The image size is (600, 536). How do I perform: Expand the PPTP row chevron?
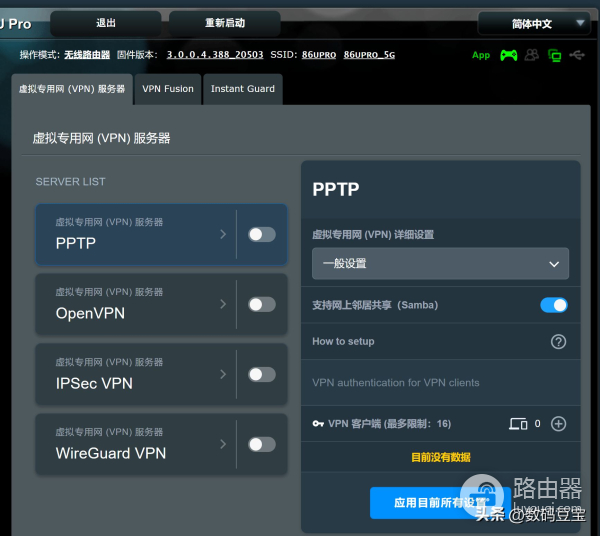click(x=223, y=234)
